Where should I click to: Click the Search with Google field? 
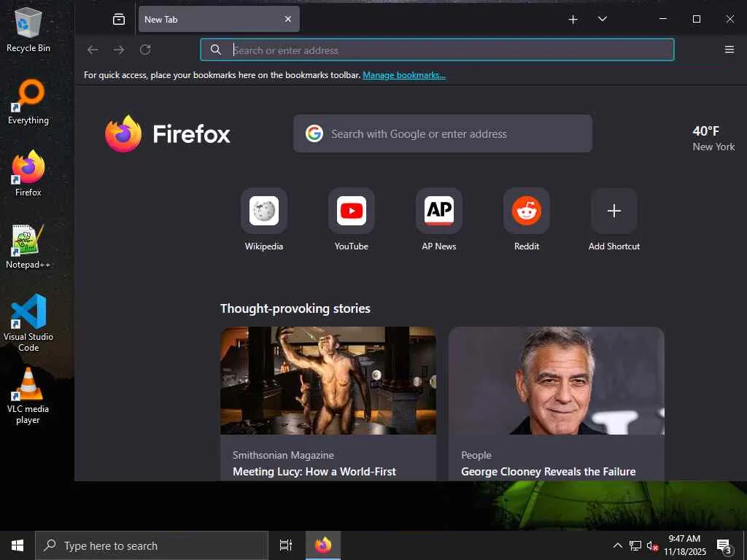(443, 134)
